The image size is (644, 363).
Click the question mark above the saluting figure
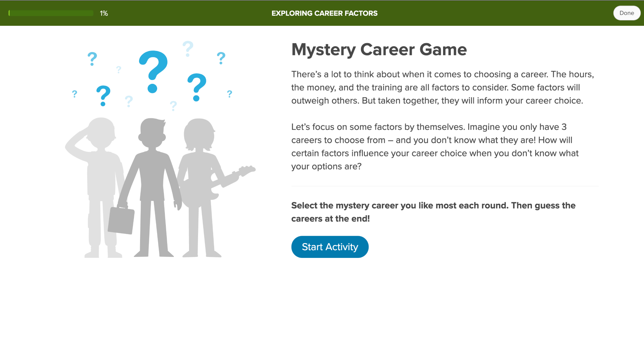tap(103, 96)
